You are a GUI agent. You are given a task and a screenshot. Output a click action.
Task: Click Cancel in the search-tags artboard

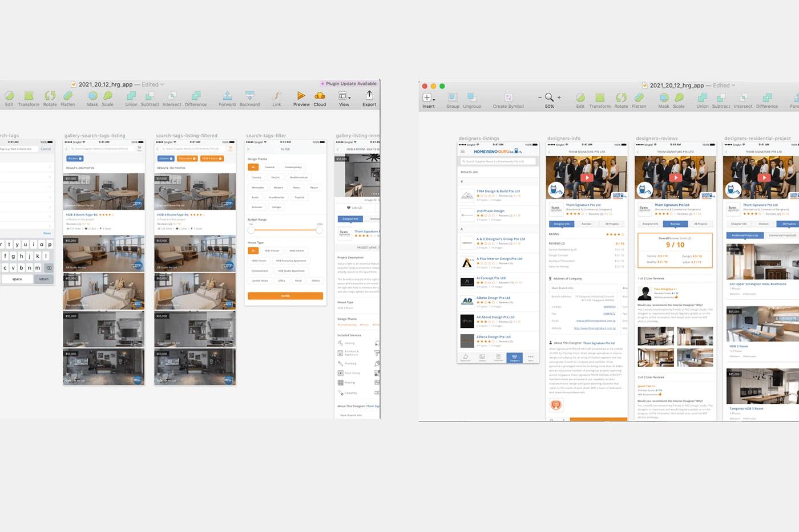(46, 149)
